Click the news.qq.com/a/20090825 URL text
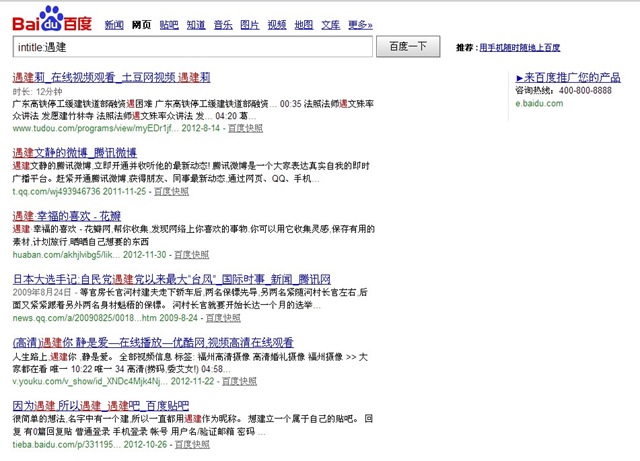This screenshot has width=640, height=461. coord(84,318)
